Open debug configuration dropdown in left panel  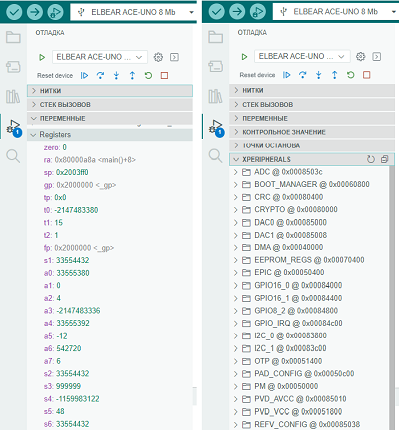coord(99,57)
